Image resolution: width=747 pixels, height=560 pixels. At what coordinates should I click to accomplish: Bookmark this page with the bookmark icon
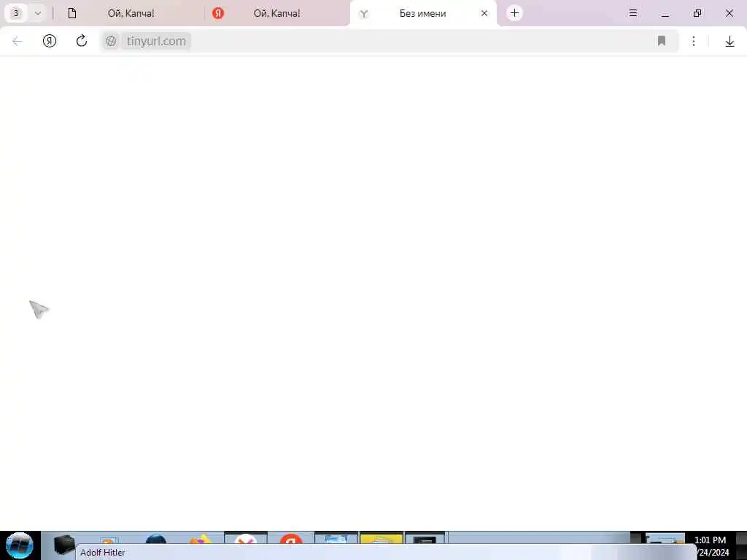661,41
